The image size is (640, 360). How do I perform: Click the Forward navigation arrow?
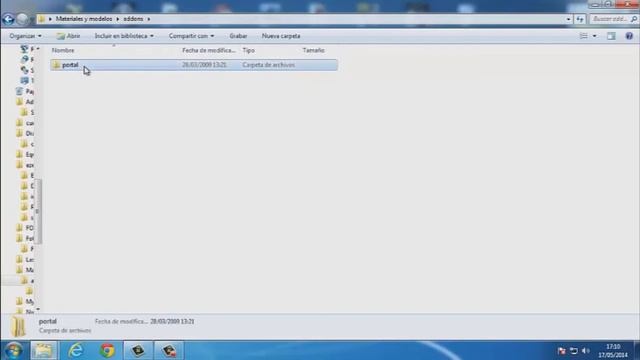(23, 19)
